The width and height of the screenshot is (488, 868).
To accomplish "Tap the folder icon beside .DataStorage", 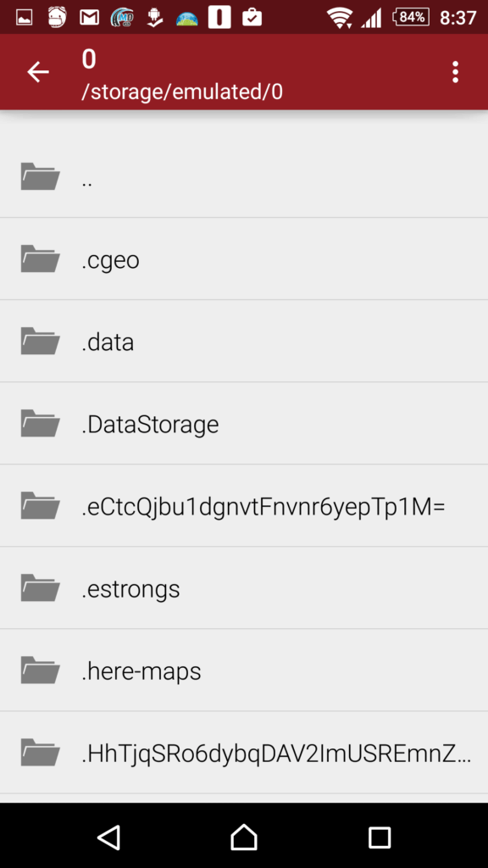I will (x=41, y=423).
